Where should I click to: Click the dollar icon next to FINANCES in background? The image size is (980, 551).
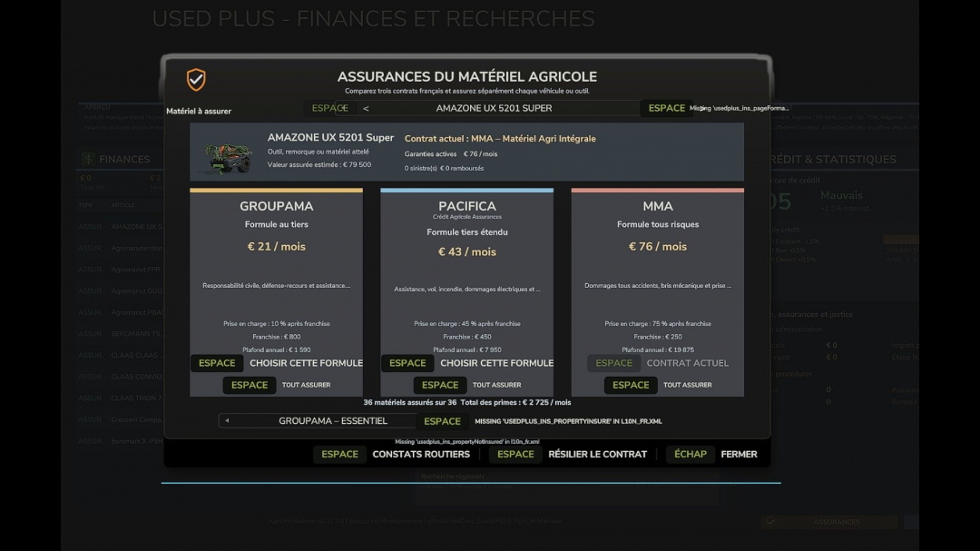[x=88, y=159]
